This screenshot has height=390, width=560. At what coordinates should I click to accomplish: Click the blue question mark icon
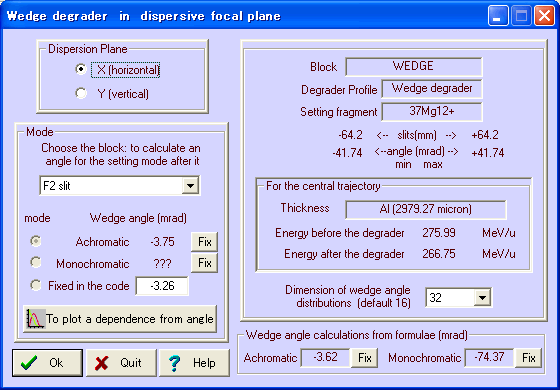click(x=175, y=363)
